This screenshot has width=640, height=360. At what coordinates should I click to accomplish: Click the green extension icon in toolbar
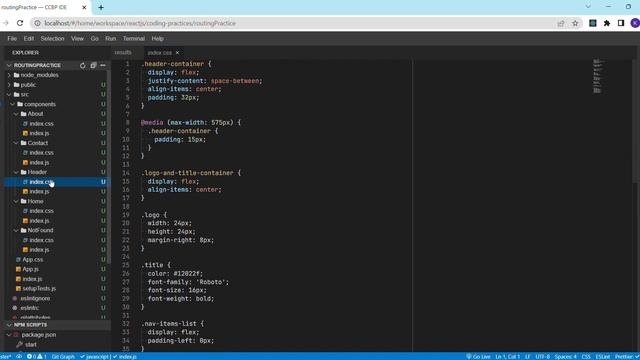pos(593,23)
